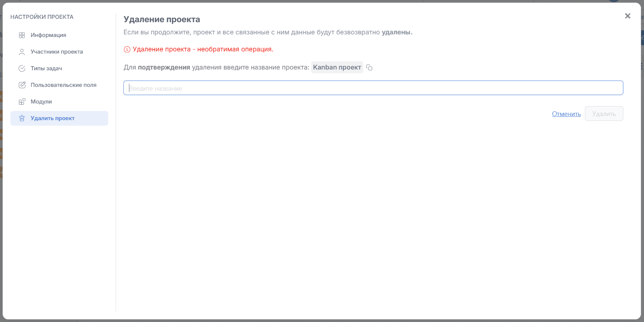Screen dimensions: 644x322
Task: Click the Модули blocks icon
Action: click(x=22, y=102)
